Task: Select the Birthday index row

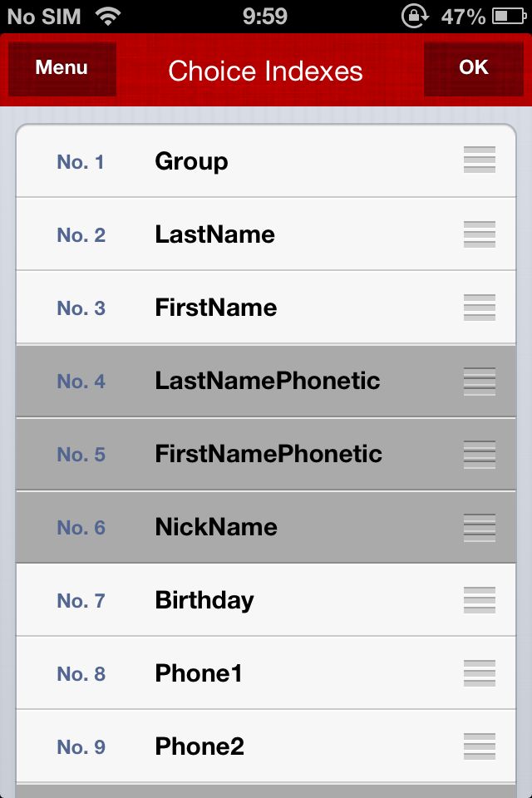Action: (x=266, y=600)
